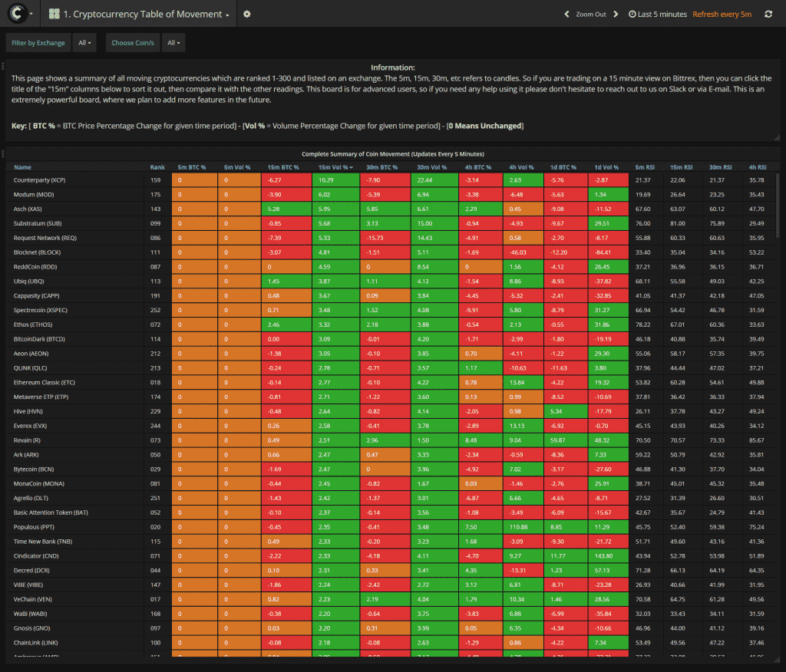Image resolution: width=786 pixels, height=672 pixels.
Task: Open the 'All' dropdown for Choose Coin/s
Action: click(173, 43)
